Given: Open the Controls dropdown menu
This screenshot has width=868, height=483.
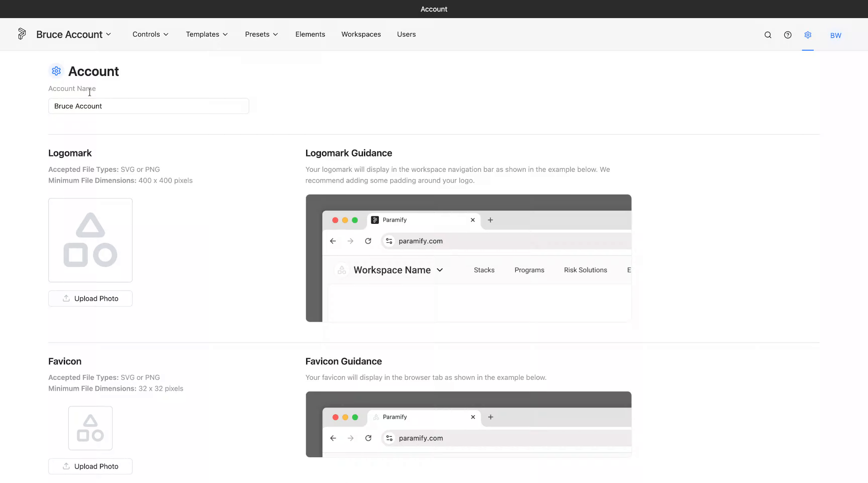Looking at the screenshot, I should point(151,34).
